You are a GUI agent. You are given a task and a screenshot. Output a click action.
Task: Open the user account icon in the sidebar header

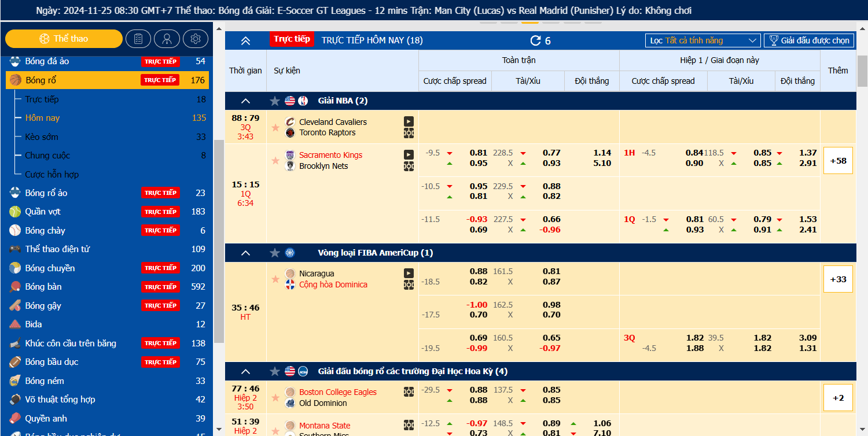167,39
